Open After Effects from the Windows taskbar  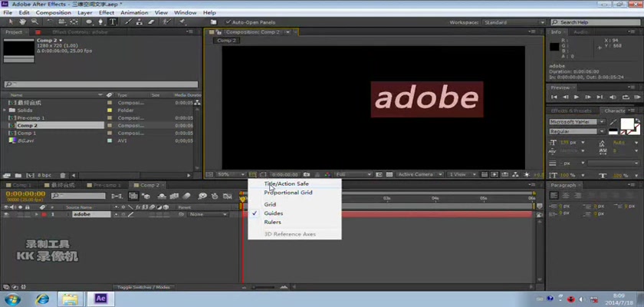(101, 299)
